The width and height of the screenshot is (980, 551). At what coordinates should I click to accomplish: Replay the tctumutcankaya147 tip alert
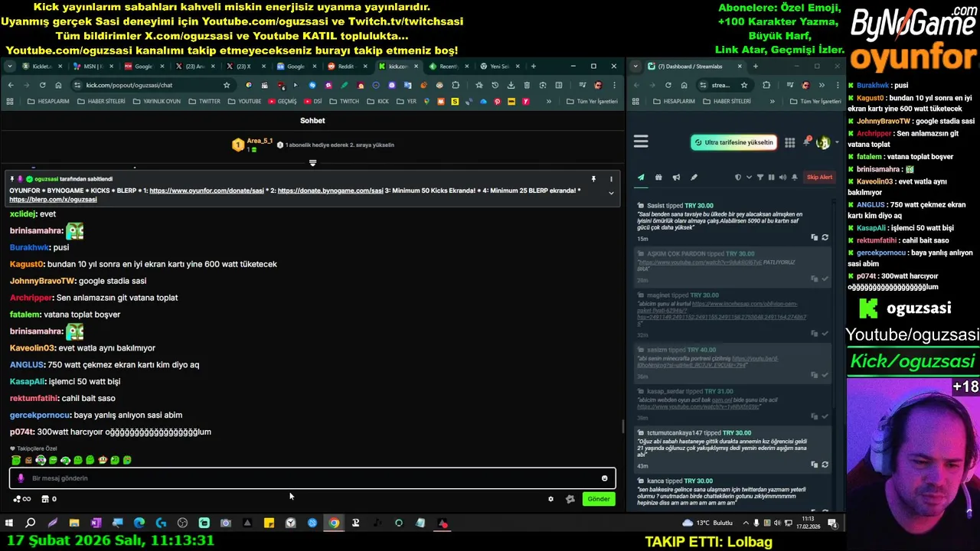pos(825,465)
